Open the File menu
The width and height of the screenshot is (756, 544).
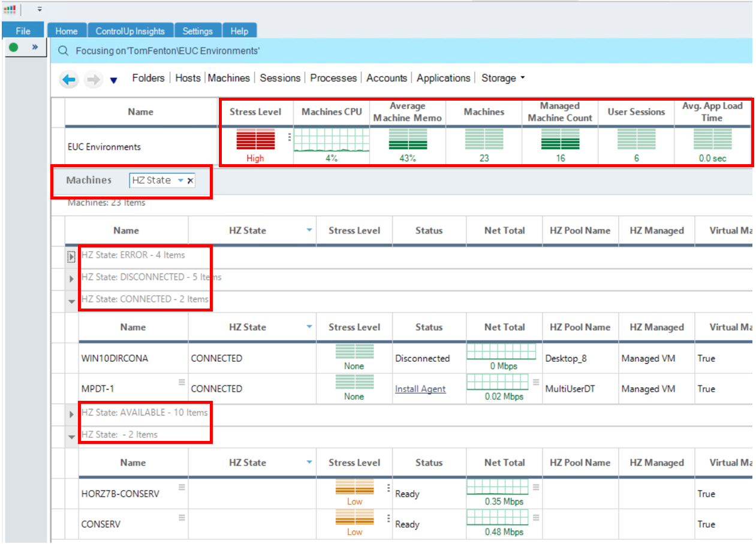pos(23,31)
